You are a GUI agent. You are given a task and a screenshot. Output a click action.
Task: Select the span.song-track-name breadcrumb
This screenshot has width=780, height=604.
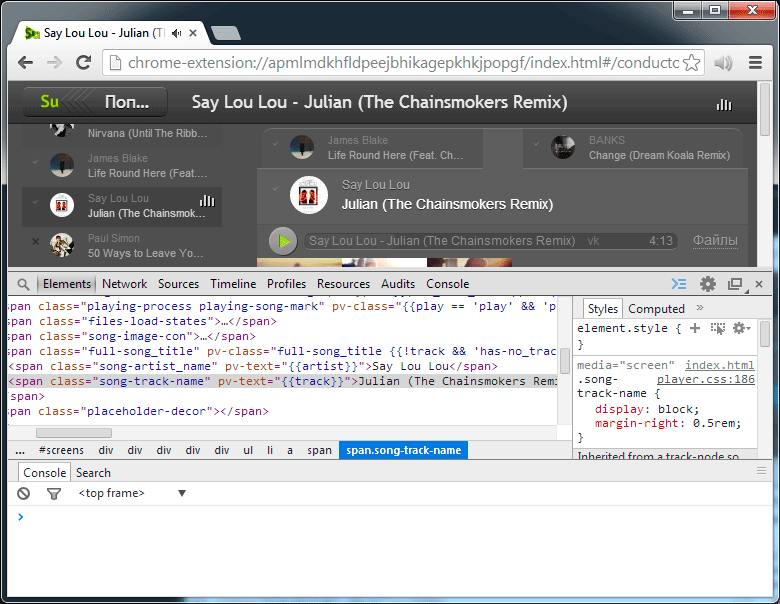(x=403, y=450)
